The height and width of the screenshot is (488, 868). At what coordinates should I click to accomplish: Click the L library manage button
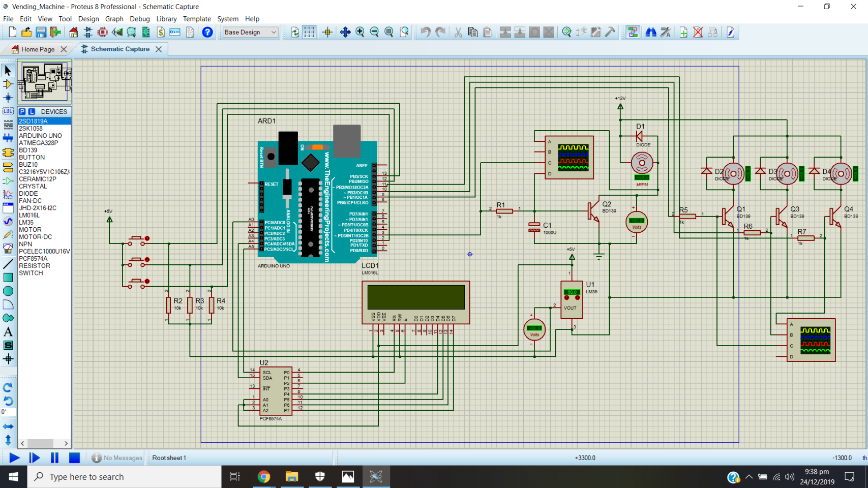coord(32,111)
